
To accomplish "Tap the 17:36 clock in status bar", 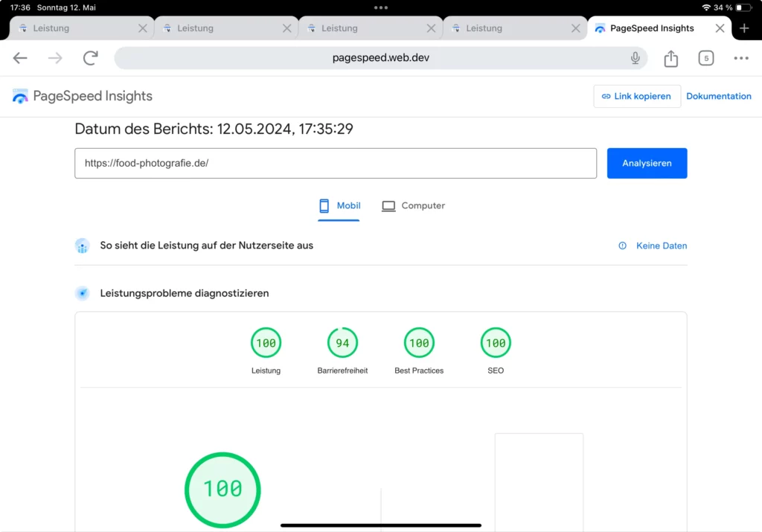I will tap(20, 7).
